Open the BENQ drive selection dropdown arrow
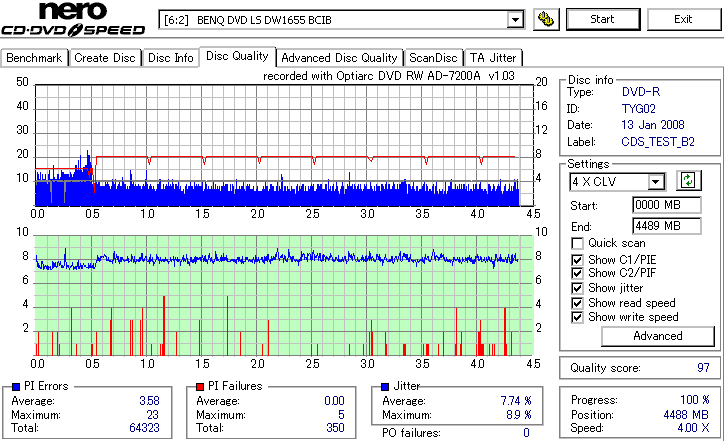This screenshot has width=724, height=441. tap(515, 20)
